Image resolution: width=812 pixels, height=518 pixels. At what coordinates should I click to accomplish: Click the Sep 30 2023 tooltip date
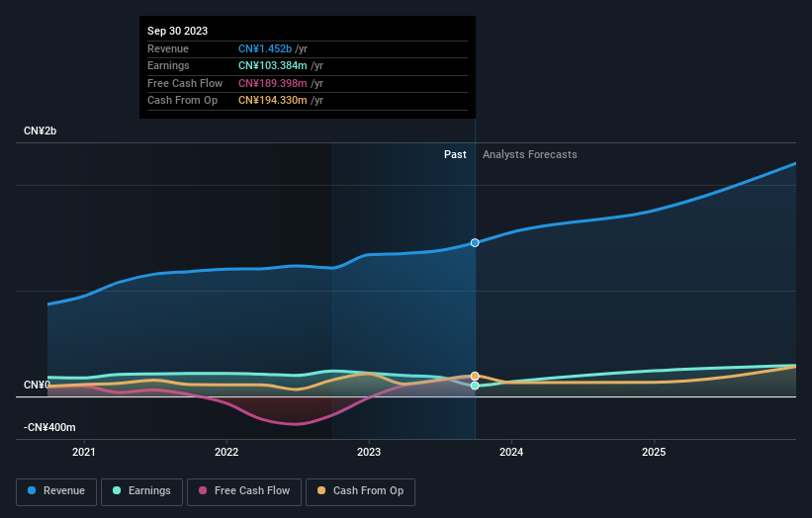[x=178, y=31]
